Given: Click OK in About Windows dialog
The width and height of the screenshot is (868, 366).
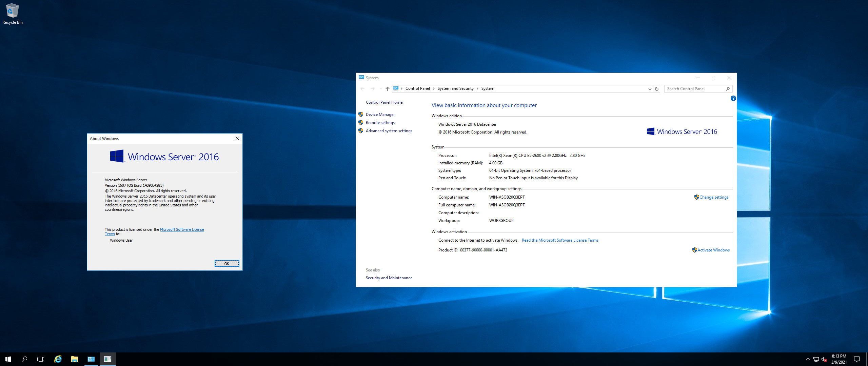Looking at the screenshot, I should 227,264.
